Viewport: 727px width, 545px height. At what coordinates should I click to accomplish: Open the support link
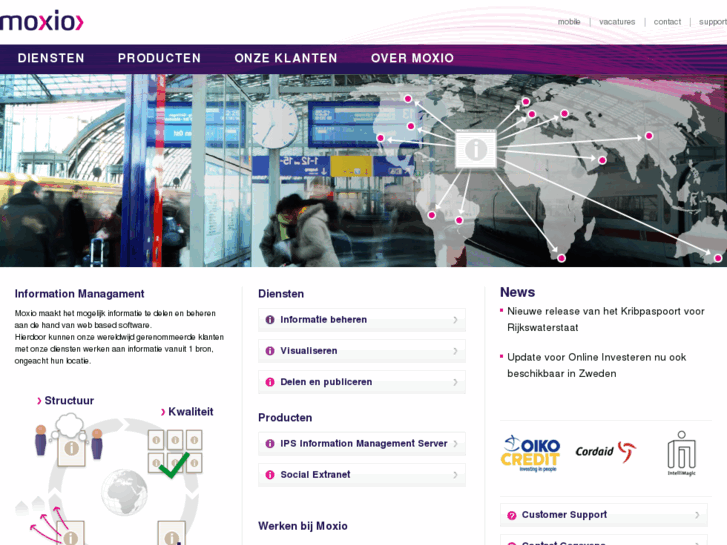(x=713, y=22)
